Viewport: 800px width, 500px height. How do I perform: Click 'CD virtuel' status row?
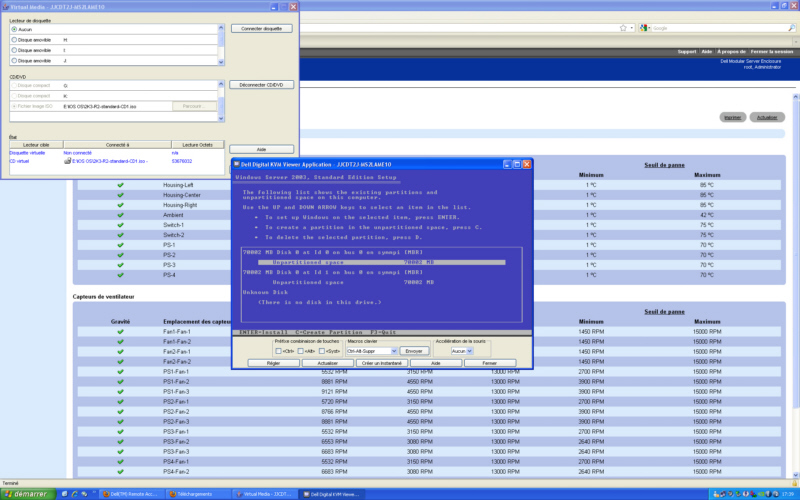point(116,161)
